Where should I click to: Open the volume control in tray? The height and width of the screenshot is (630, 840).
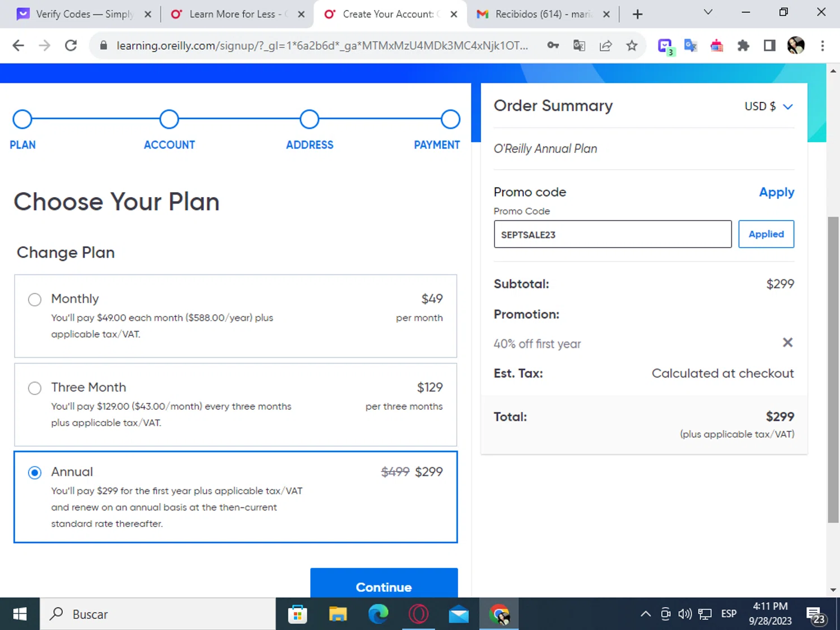click(685, 614)
